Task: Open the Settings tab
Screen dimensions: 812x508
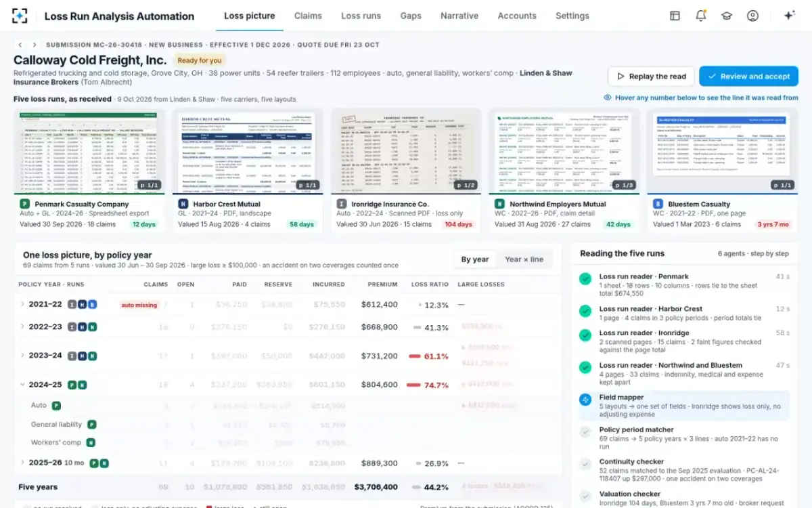Action: coord(572,16)
